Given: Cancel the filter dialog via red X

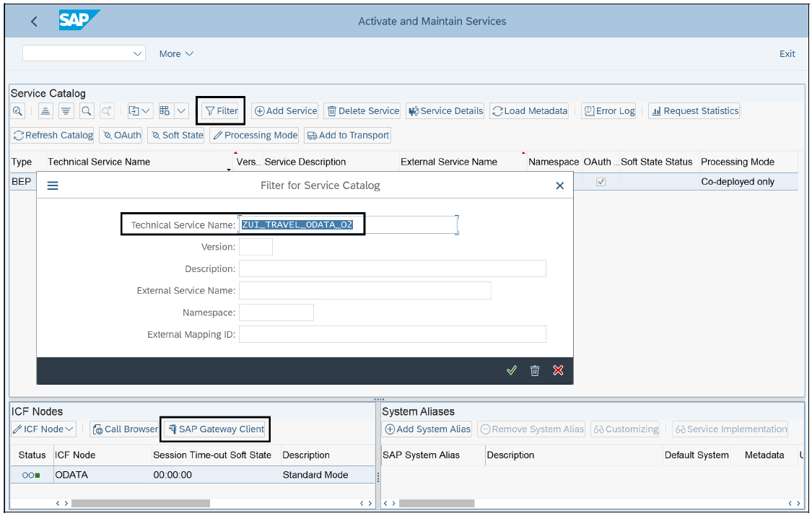Looking at the screenshot, I should pyautogui.click(x=558, y=369).
